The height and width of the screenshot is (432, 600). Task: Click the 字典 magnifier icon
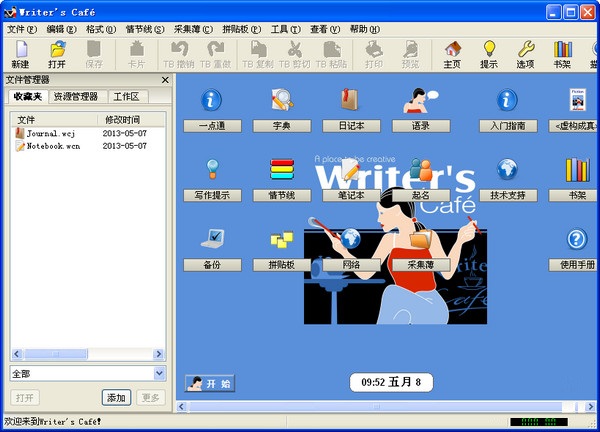pyautogui.click(x=282, y=100)
